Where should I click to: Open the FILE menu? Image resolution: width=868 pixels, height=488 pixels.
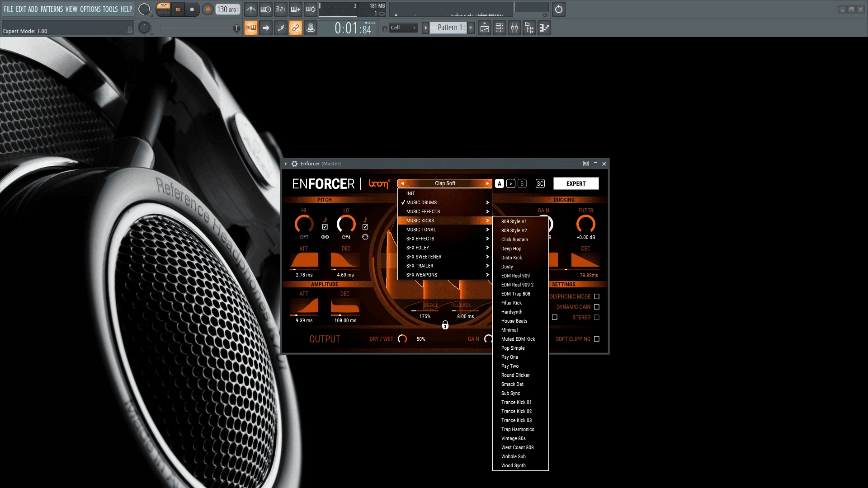(9, 9)
